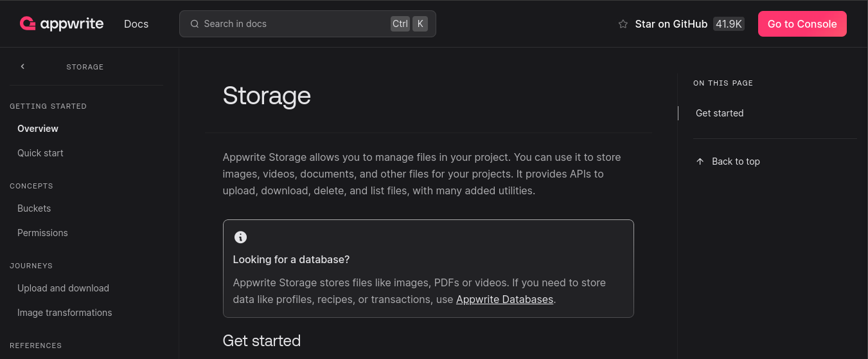The width and height of the screenshot is (868, 359).
Task: Click the search magnifier icon
Action: coord(195,24)
